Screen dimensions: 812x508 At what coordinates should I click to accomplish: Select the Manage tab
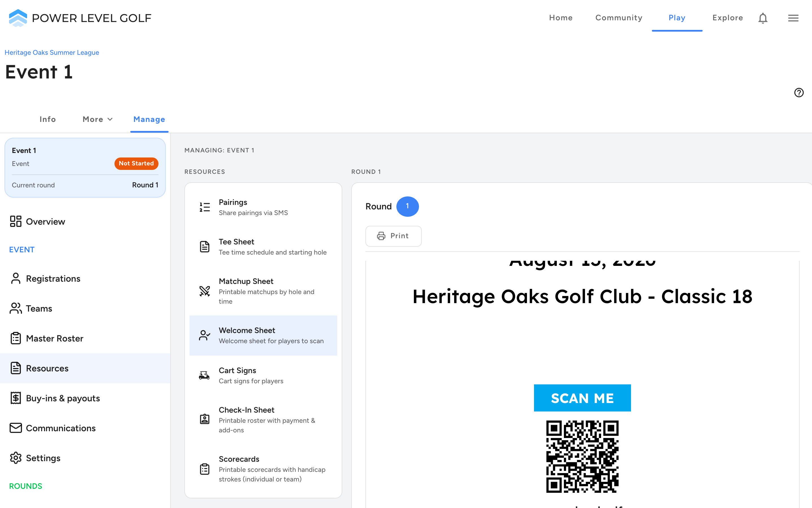(x=149, y=119)
